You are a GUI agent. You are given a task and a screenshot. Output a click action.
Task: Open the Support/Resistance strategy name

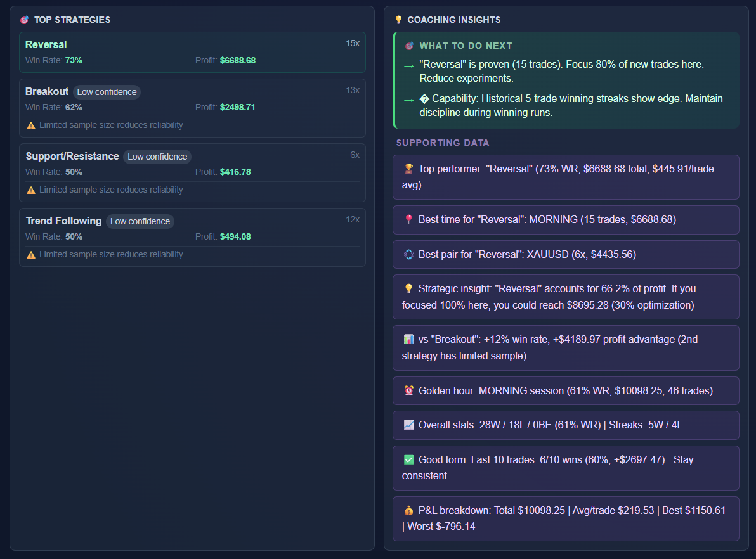72,157
